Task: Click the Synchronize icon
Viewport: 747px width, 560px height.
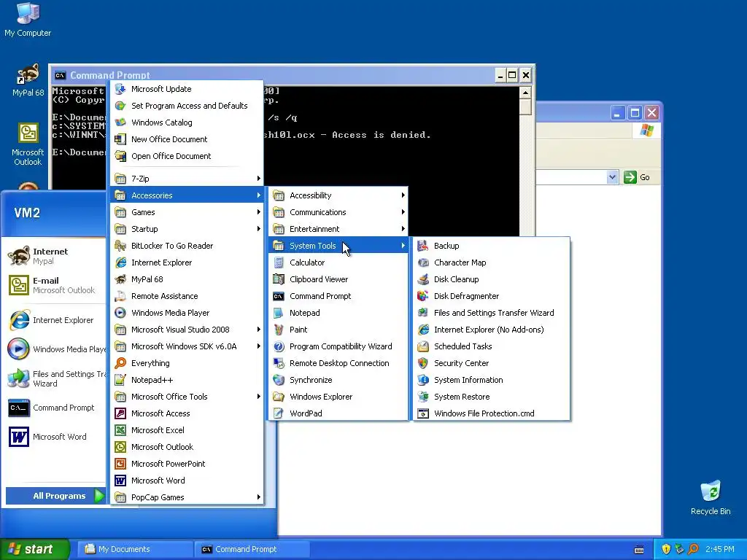Action: (279, 379)
